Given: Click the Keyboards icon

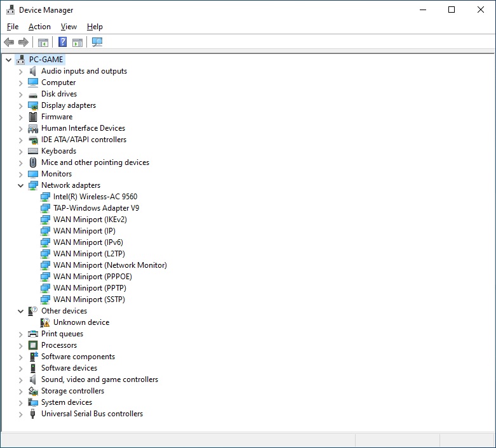Looking at the screenshot, I should [33, 151].
